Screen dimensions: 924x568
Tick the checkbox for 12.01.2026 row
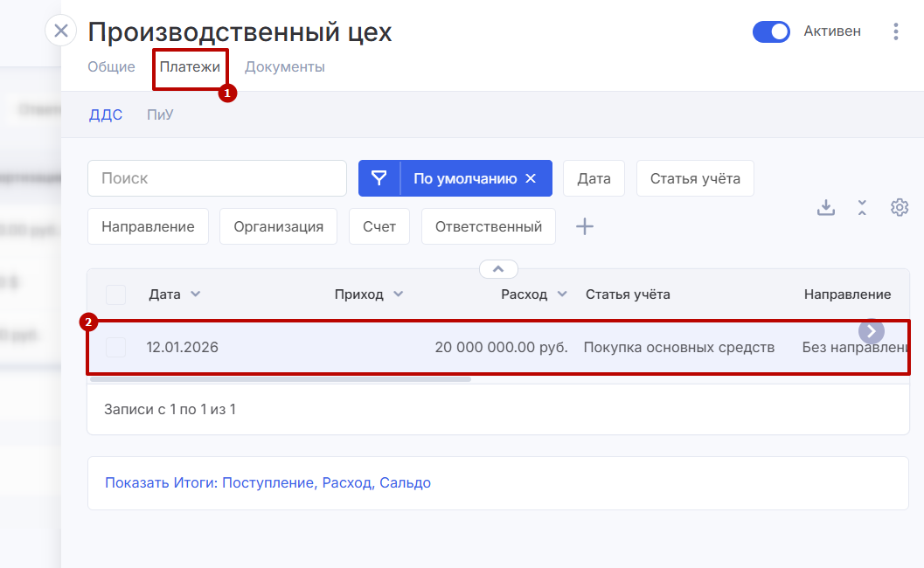point(115,347)
